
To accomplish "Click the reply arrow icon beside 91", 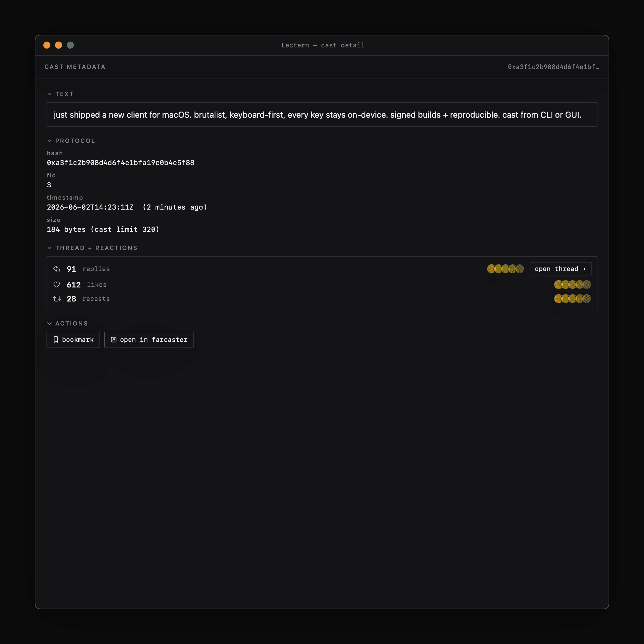I will click(x=57, y=269).
